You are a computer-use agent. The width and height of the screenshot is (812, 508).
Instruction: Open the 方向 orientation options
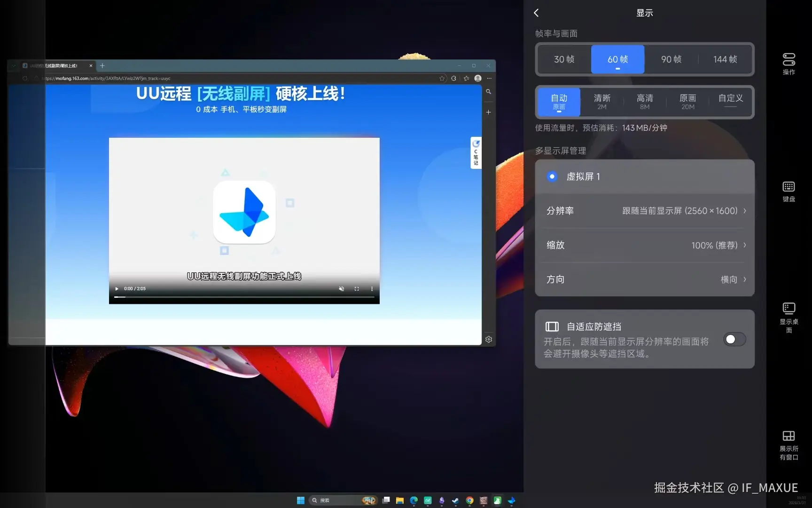[645, 279]
